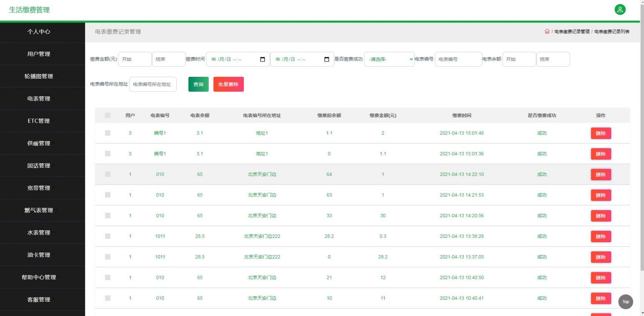Click the home icon in breadcrumb
This screenshot has height=316, width=644.
[x=547, y=32]
